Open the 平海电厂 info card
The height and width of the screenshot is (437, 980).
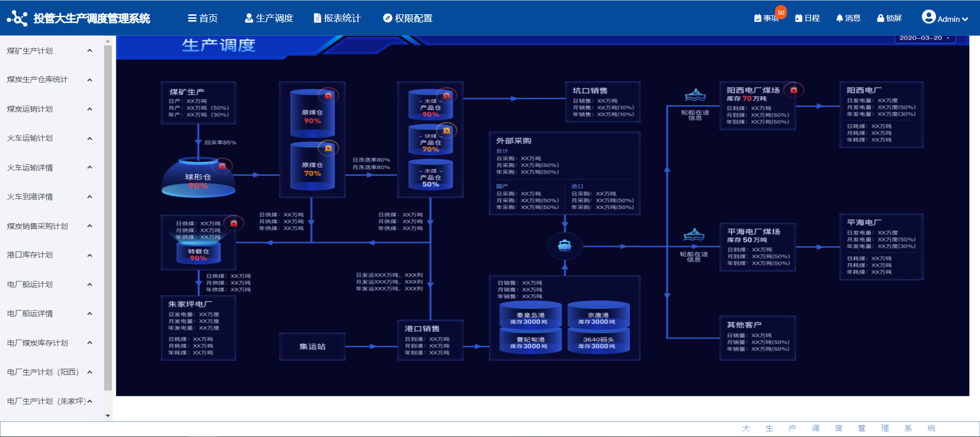point(881,247)
